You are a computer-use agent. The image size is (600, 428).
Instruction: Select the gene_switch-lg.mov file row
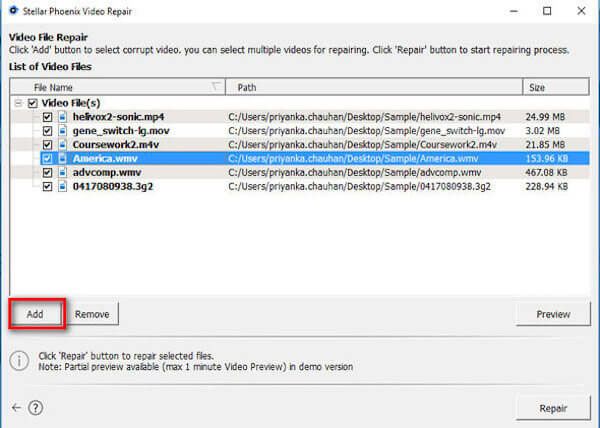(x=300, y=131)
